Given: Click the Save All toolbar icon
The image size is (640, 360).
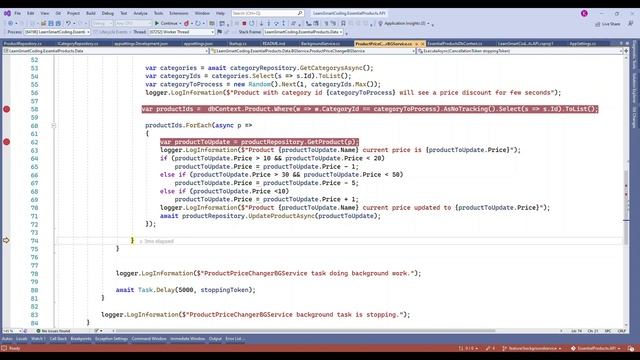Looking at the screenshot, I should [58, 23].
